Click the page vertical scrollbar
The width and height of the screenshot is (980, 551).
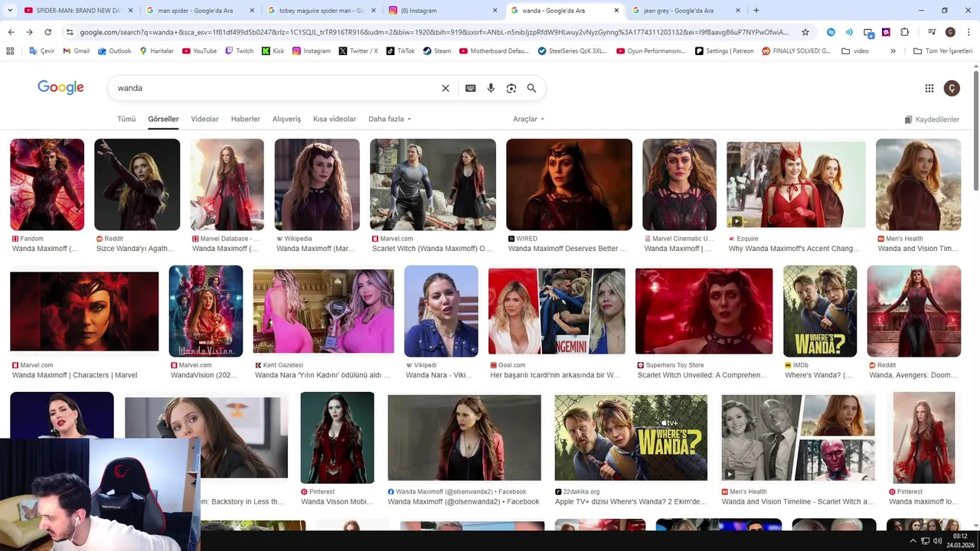click(x=976, y=130)
